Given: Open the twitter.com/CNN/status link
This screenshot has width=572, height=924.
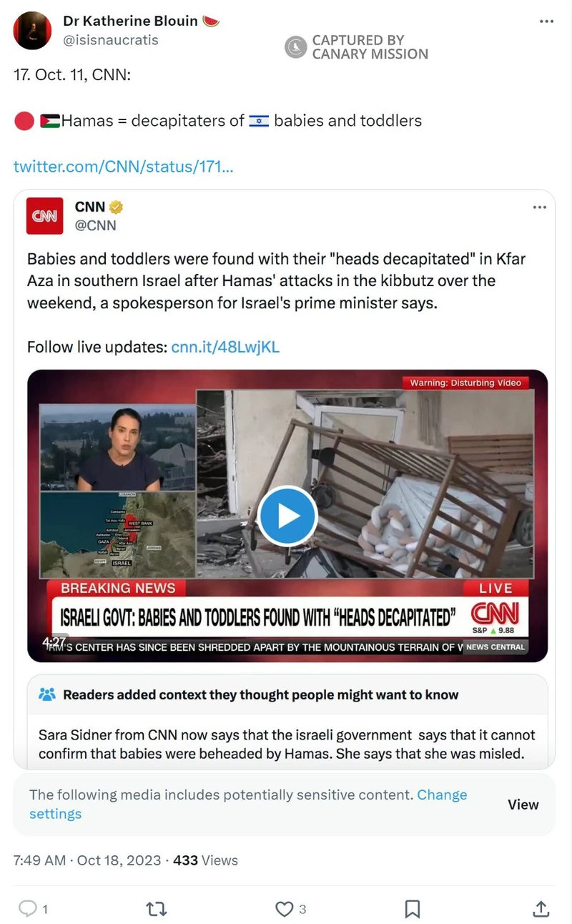Looking at the screenshot, I should (124, 167).
